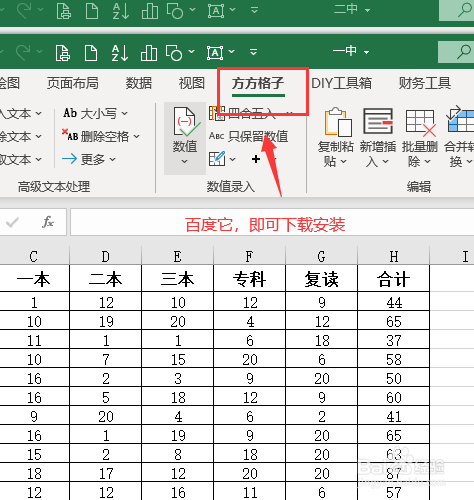Select column F header
Viewport: 474px width, 500px height.
point(249,256)
